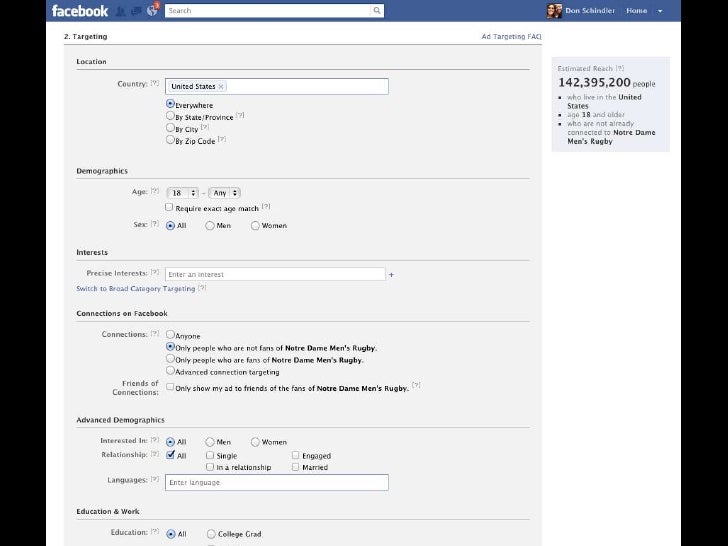The height and width of the screenshot is (546, 728).
Task: Focus the Facebook search field
Action: (268, 11)
